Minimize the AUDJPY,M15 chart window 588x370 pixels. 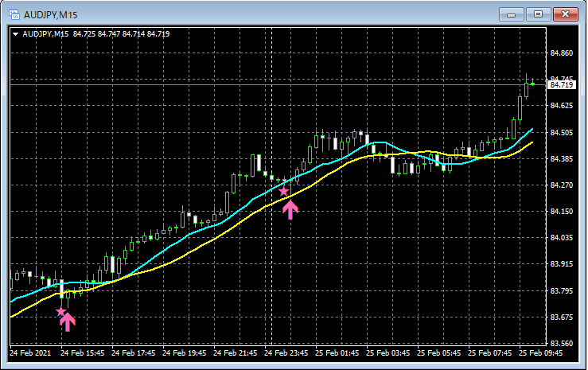(x=511, y=14)
